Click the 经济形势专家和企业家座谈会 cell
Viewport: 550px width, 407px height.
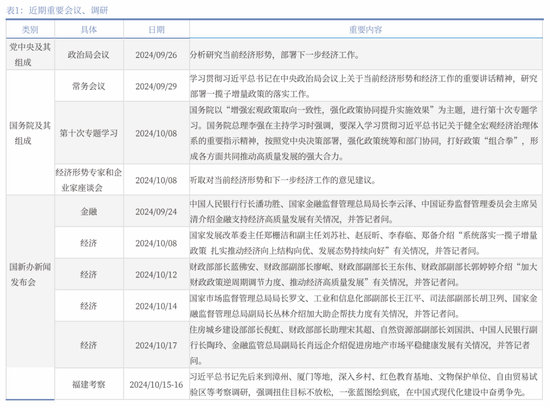[89, 180]
